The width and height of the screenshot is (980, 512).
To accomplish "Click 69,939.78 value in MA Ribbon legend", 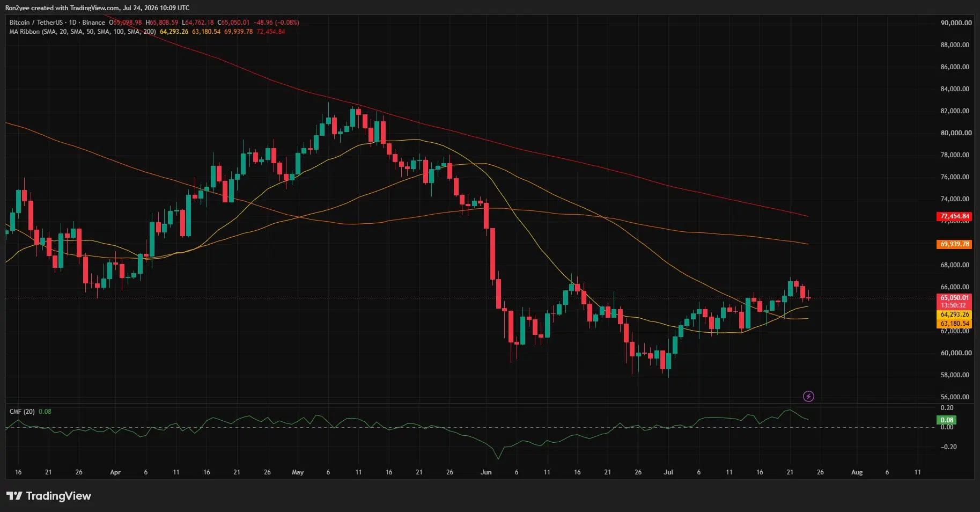I will pos(239,32).
